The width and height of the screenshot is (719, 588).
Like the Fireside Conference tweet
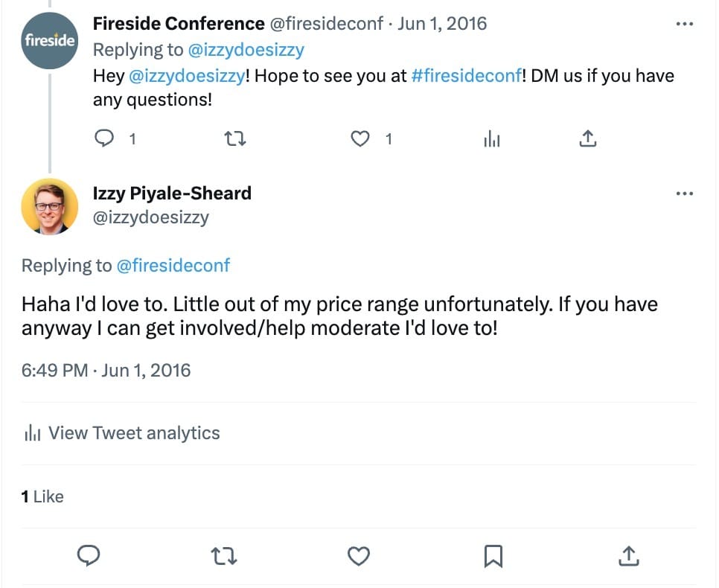coord(360,138)
